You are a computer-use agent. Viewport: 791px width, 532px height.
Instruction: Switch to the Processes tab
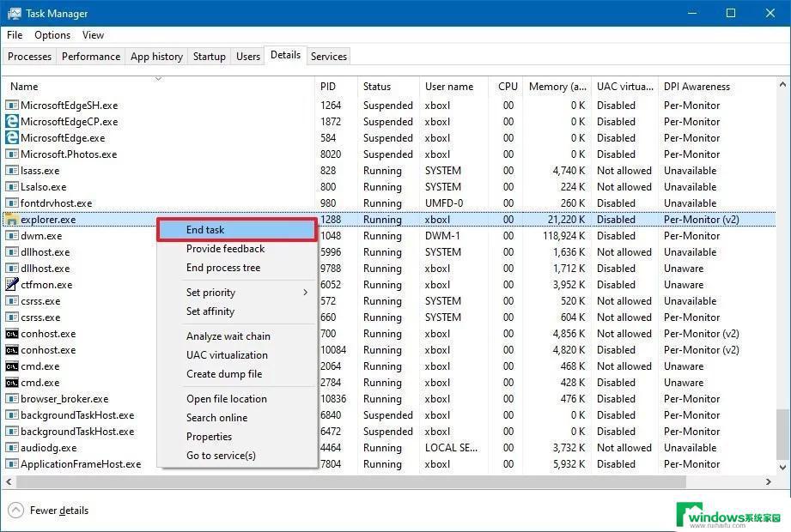(29, 57)
